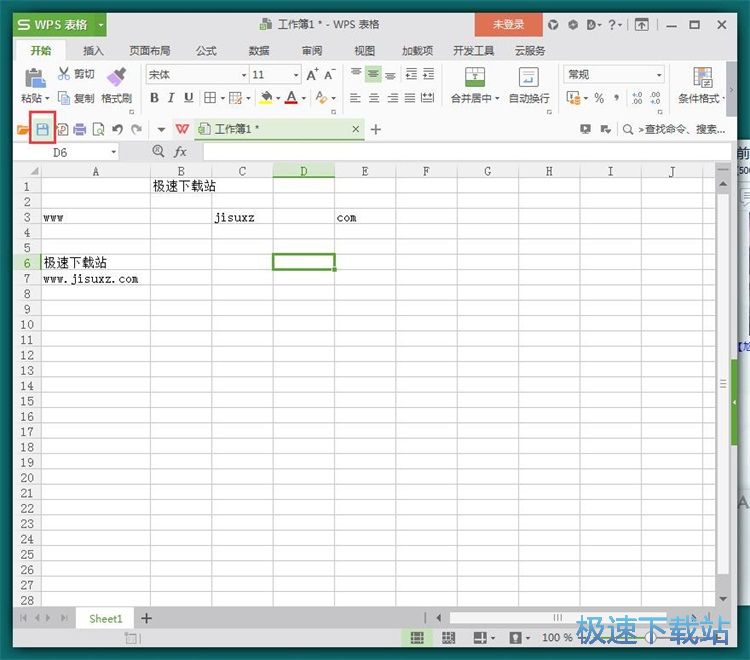Click the Print icon
Image resolution: width=750 pixels, height=660 pixels.
pos(80,130)
